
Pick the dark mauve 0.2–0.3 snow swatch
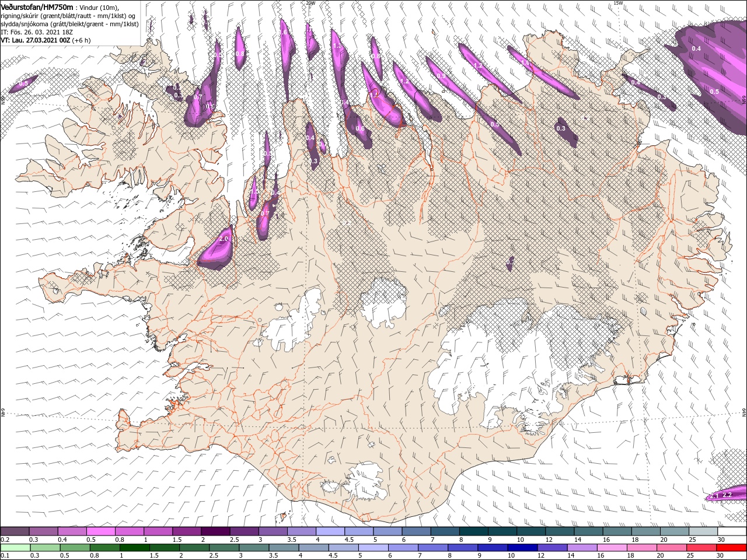point(15,531)
